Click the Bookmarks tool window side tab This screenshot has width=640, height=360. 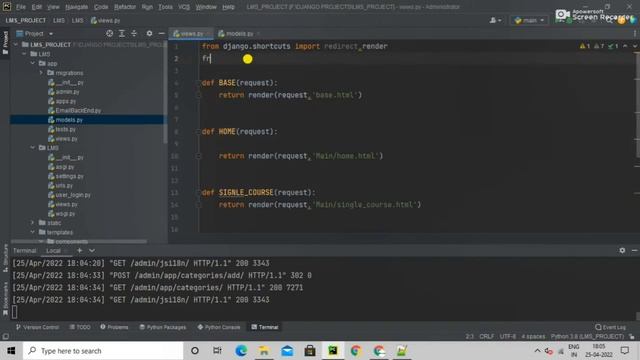tap(5, 298)
